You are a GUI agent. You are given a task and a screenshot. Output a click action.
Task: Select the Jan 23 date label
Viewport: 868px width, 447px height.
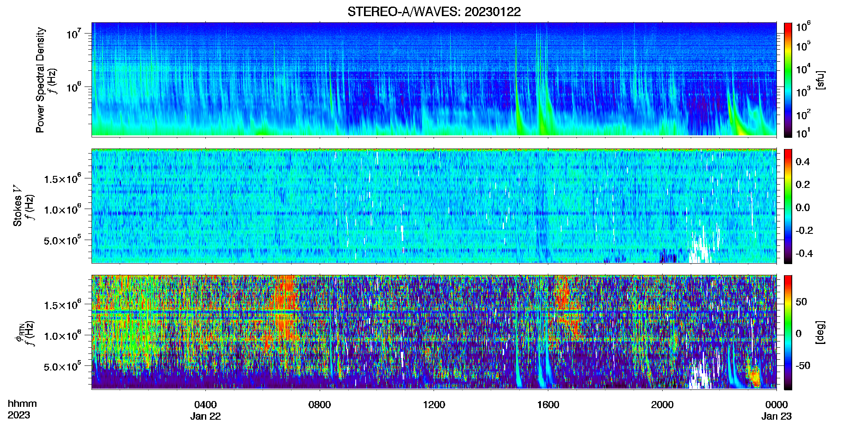[776, 416]
